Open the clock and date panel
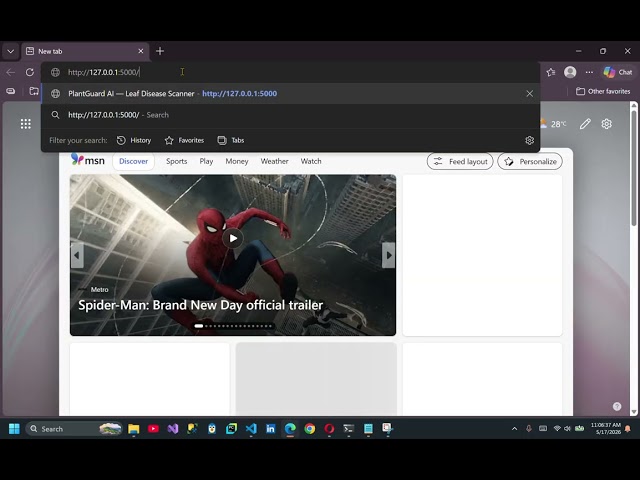The width and height of the screenshot is (640, 480). [x=606, y=429]
